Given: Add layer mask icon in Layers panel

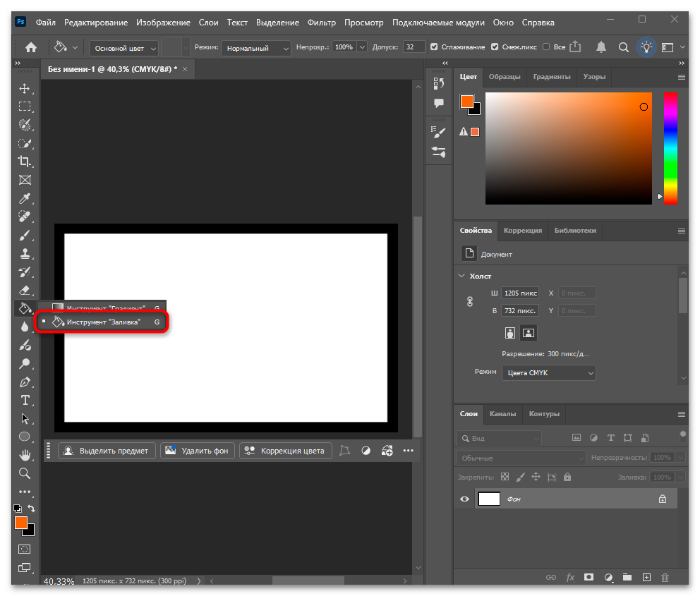Looking at the screenshot, I should pyautogui.click(x=589, y=577).
